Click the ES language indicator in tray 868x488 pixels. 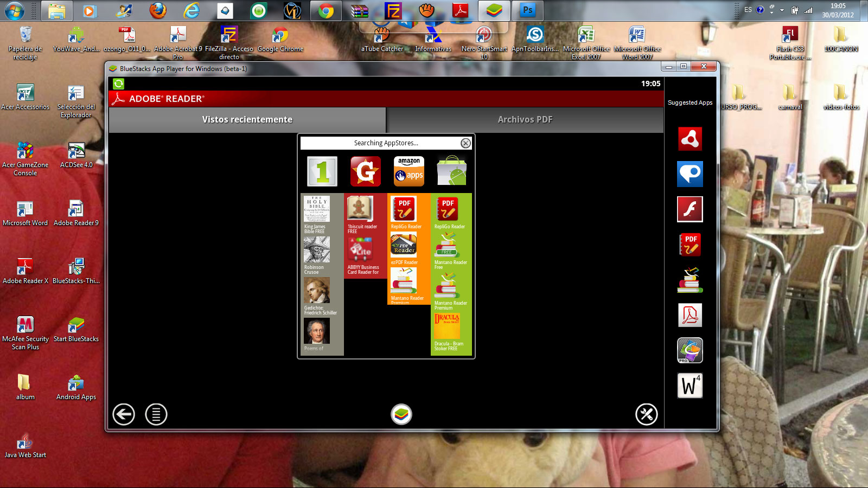coord(748,10)
